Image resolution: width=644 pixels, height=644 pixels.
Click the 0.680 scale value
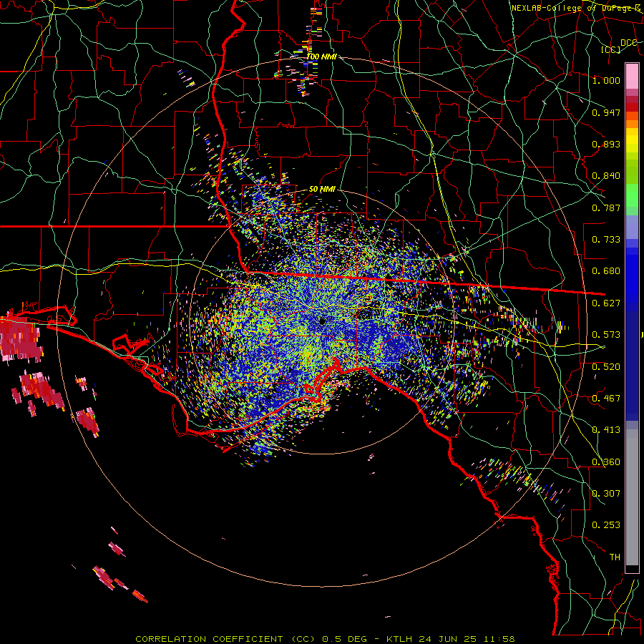tap(606, 271)
